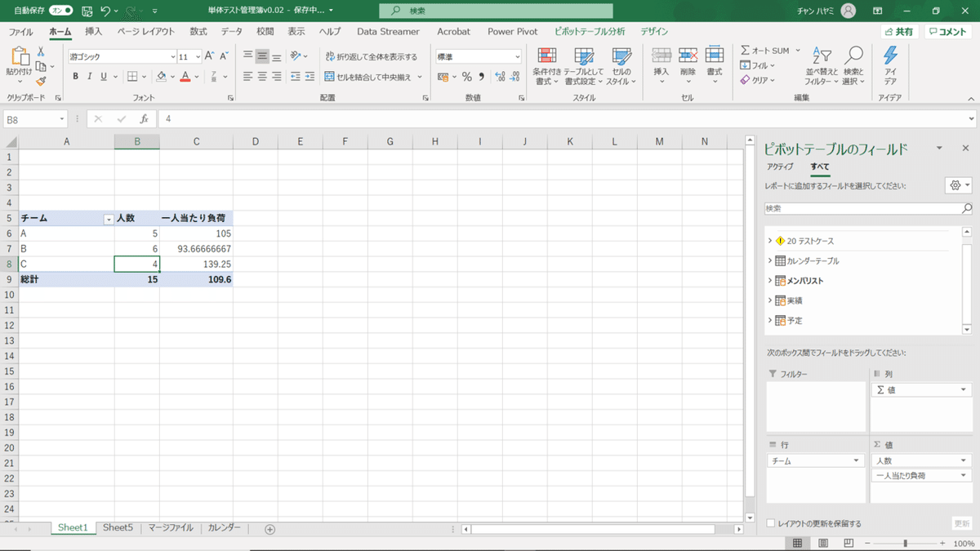Open the number format dropdown (標準)

click(x=517, y=56)
